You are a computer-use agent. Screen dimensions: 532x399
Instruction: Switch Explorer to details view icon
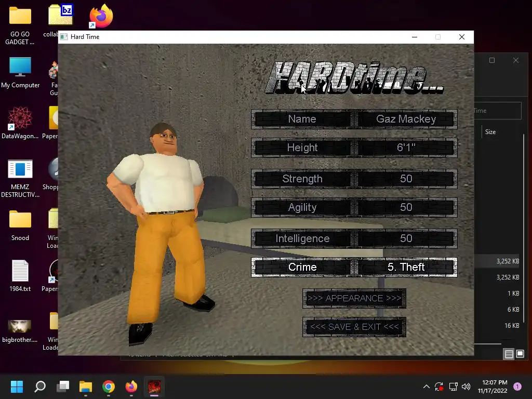(x=509, y=354)
